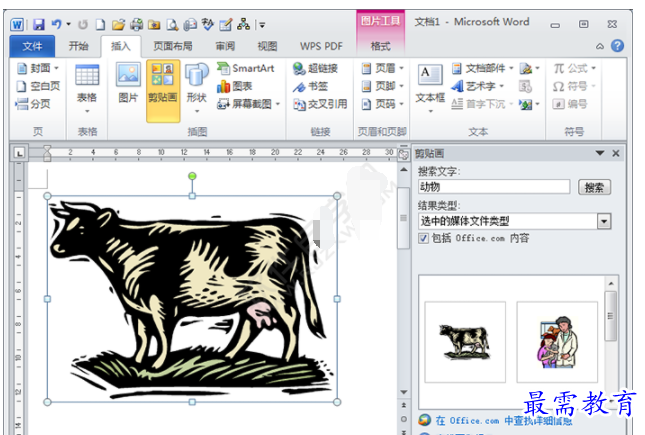Switch to the 开始 Home tab

click(78, 46)
